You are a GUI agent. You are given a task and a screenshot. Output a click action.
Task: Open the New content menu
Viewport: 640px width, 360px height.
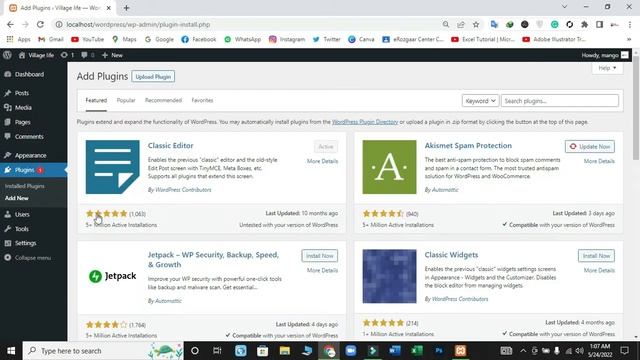point(112,55)
